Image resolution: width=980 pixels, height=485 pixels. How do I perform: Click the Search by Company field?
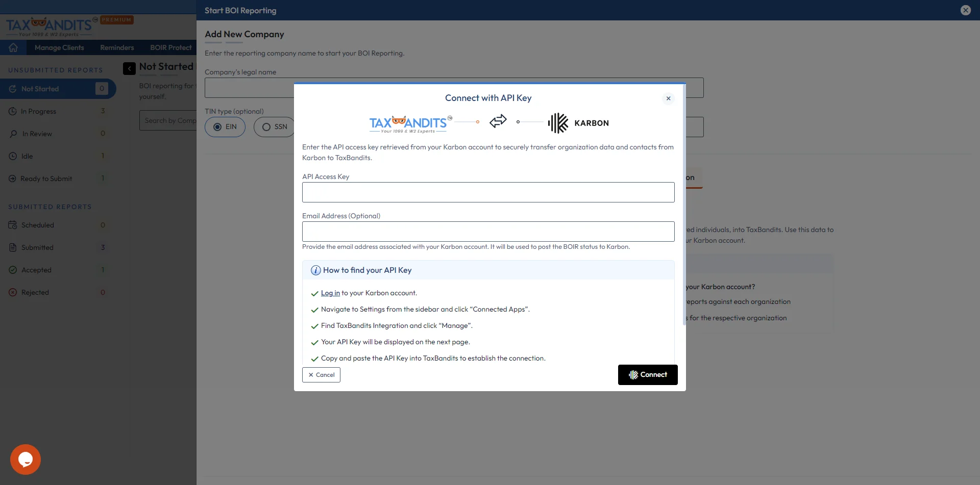(168, 120)
